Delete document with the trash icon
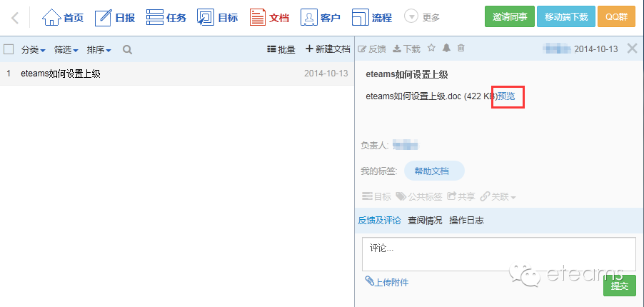 point(461,48)
